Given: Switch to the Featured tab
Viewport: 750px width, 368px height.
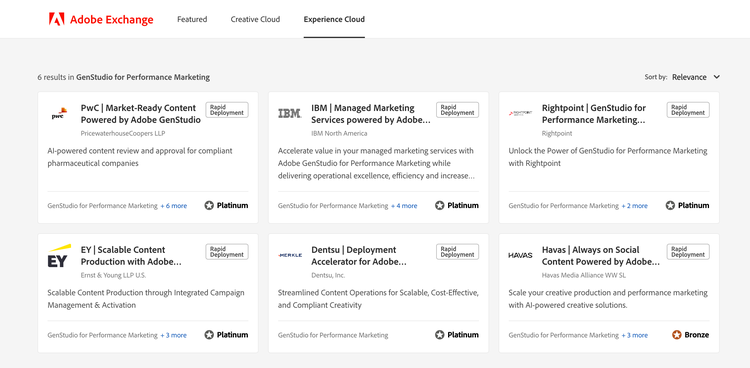Looking at the screenshot, I should click(x=192, y=19).
